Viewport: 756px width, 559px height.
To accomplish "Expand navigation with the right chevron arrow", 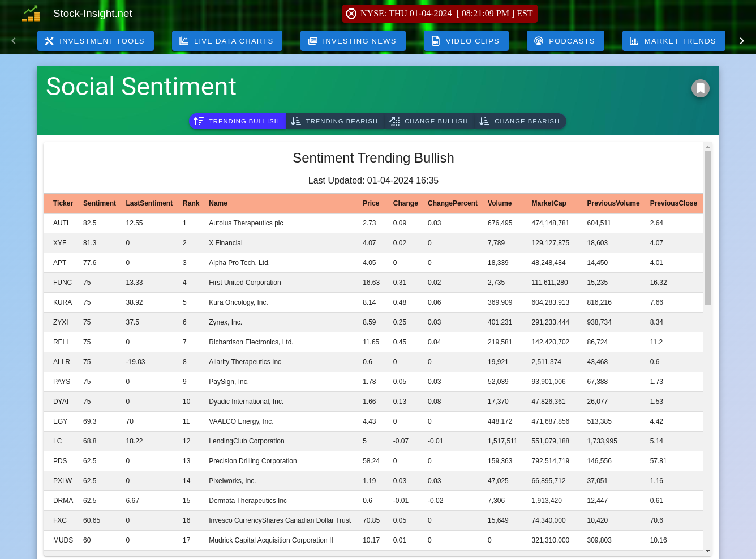I will [742, 40].
